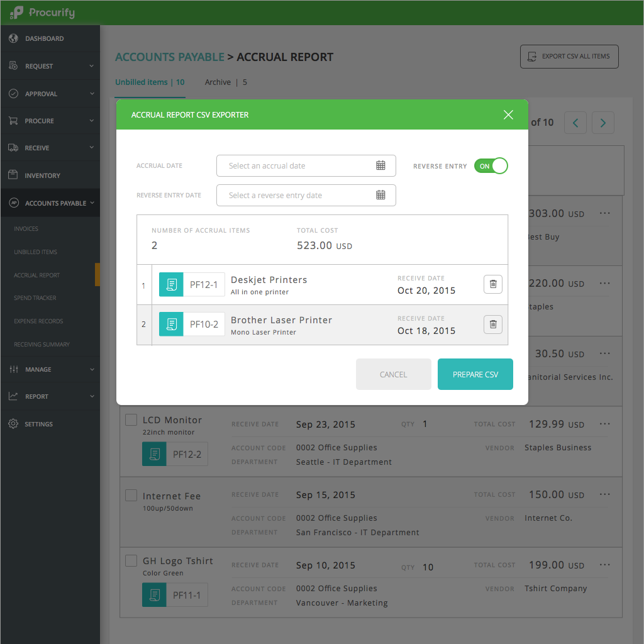The width and height of the screenshot is (644, 644).
Task: Switch to the Unbilled items tab
Action: (150, 82)
